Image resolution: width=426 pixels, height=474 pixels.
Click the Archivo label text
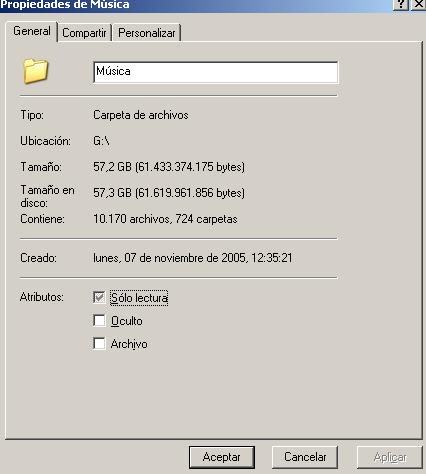point(129,344)
